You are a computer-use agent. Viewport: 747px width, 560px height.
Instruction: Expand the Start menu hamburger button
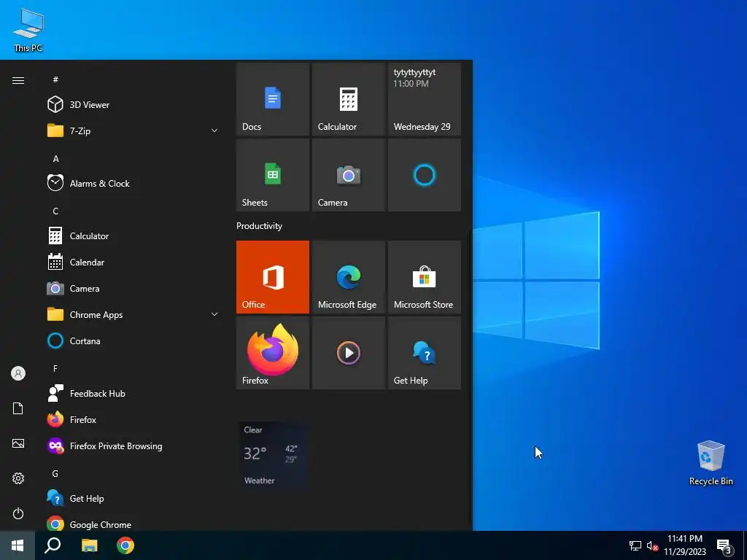pyautogui.click(x=18, y=80)
